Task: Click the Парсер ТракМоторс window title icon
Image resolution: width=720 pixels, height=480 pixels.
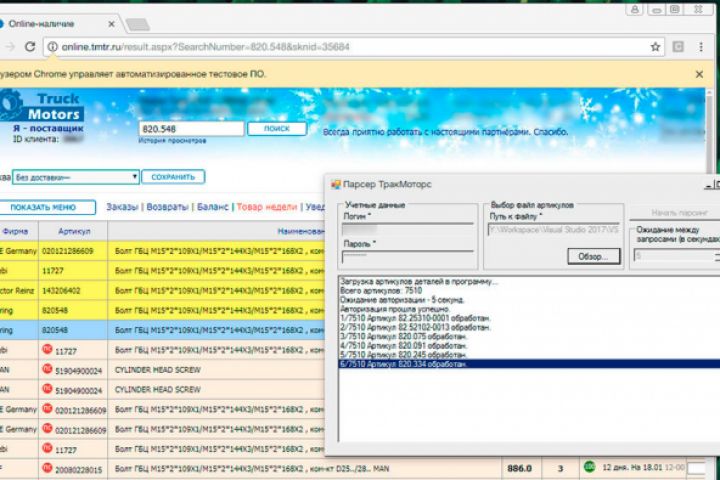Action: click(336, 184)
